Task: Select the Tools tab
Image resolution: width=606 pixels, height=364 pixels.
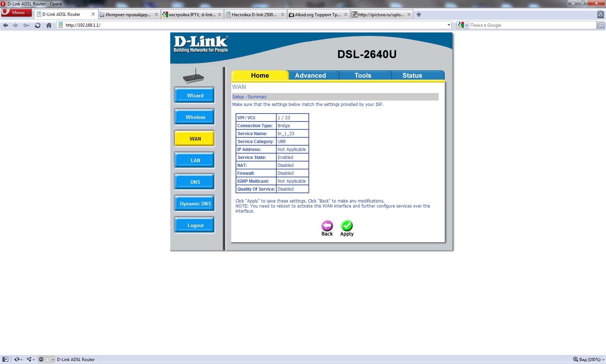Action: click(x=363, y=75)
